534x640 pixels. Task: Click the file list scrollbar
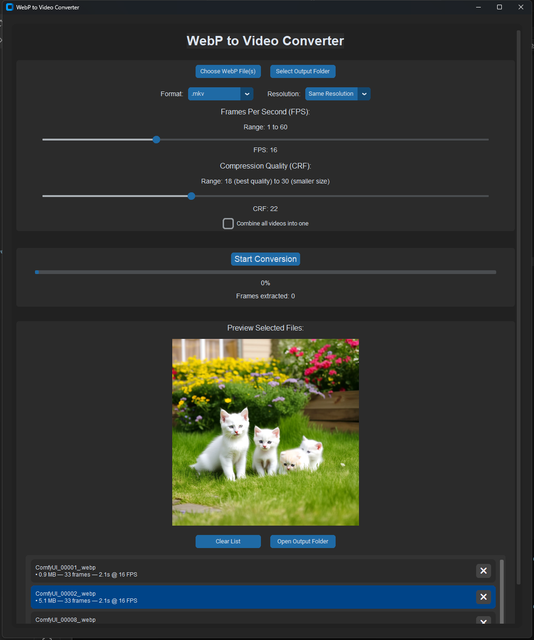coord(502,591)
